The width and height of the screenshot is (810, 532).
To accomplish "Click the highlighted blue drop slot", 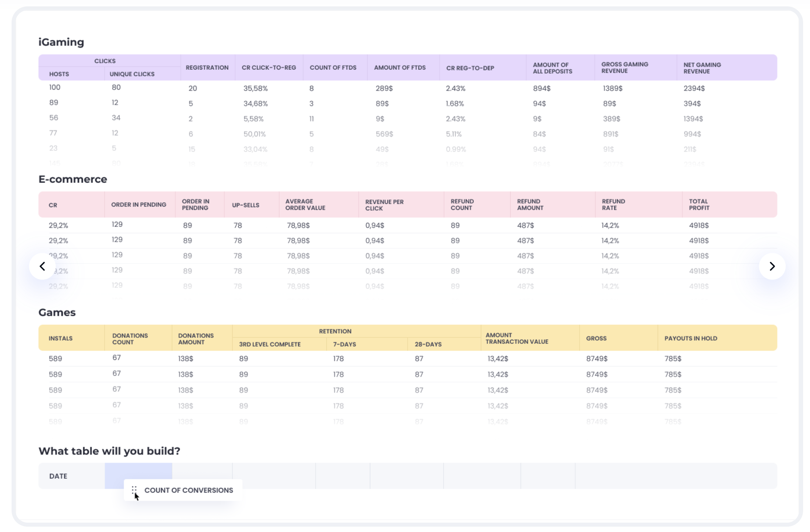I will [x=138, y=471].
